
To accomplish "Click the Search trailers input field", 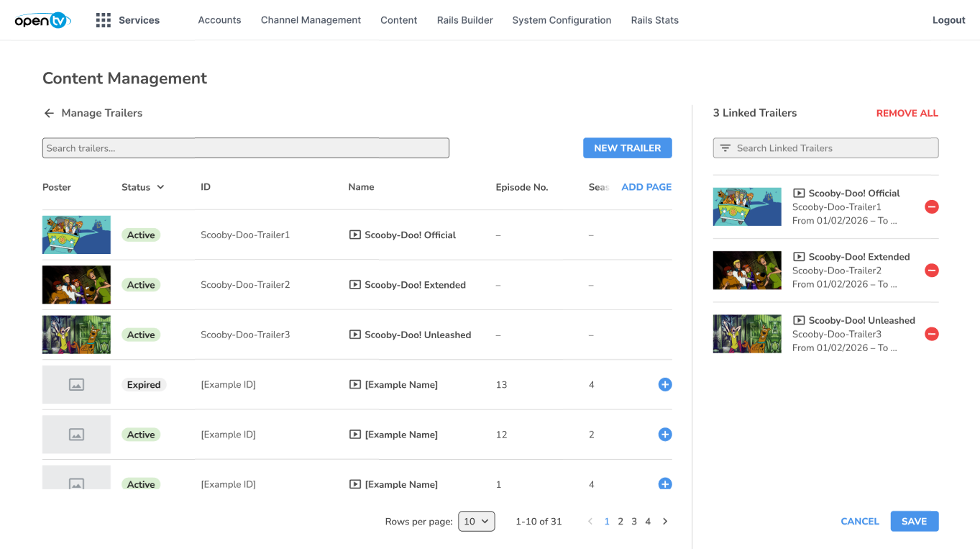I will (246, 148).
